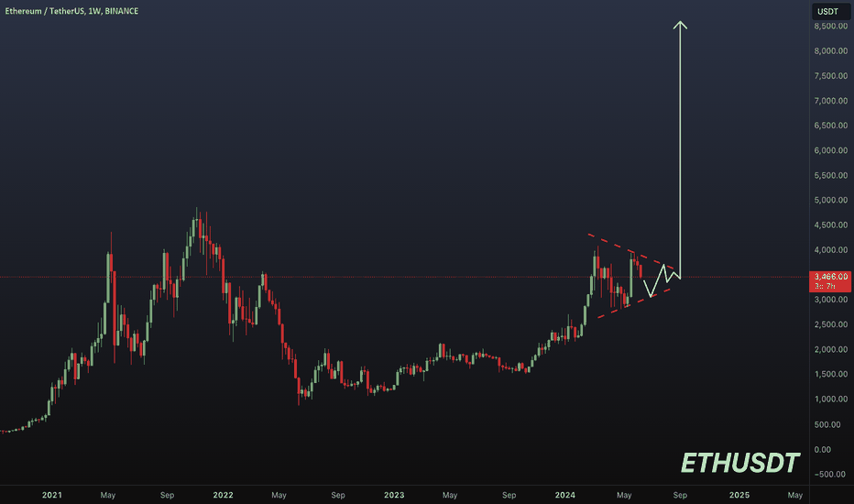Click the 4,500.00 price axis label

click(830, 225)
